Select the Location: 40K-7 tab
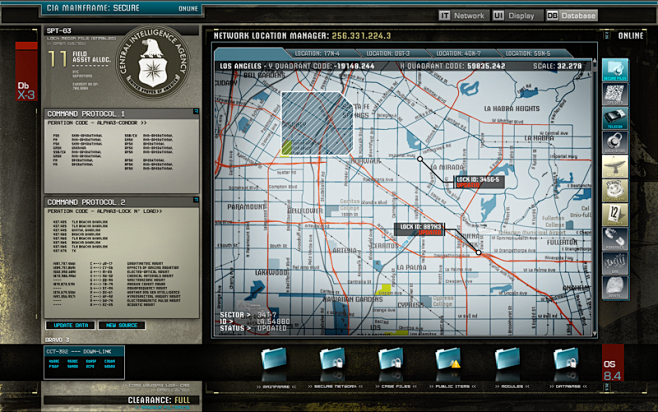The height and width of the screenshot is (412, 658). click(x=460, y=52)
